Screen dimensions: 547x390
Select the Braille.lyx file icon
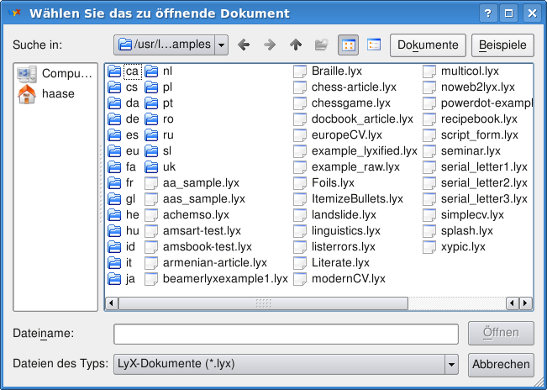[300, 71]
